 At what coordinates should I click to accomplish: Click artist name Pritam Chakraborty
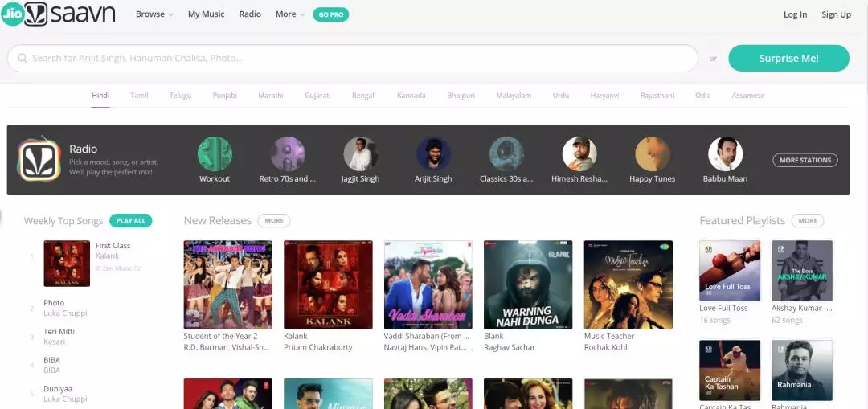(318, 348)
